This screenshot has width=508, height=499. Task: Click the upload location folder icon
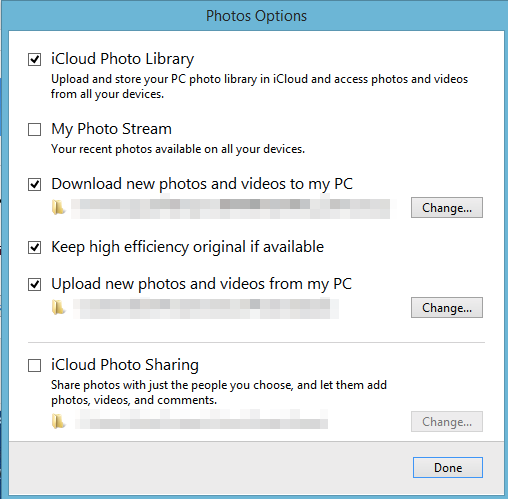coord(58,307)
